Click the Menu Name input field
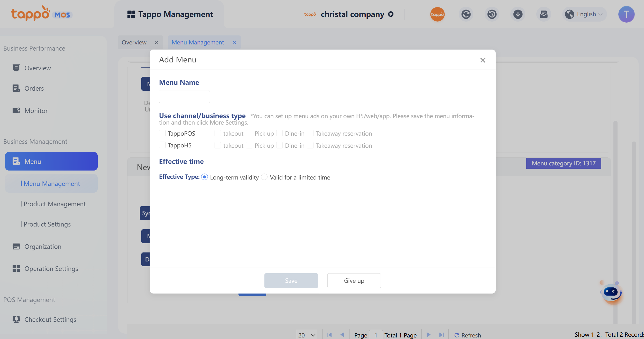Viewport: 644px width, 339px height. 184,97
